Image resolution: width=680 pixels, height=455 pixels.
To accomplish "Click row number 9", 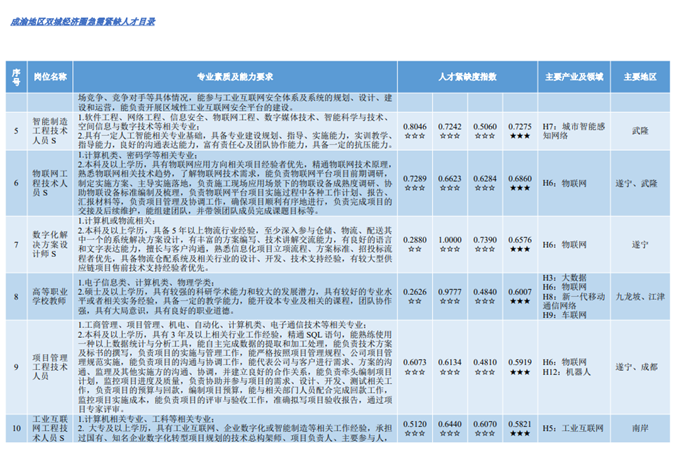I will point(16,367).
